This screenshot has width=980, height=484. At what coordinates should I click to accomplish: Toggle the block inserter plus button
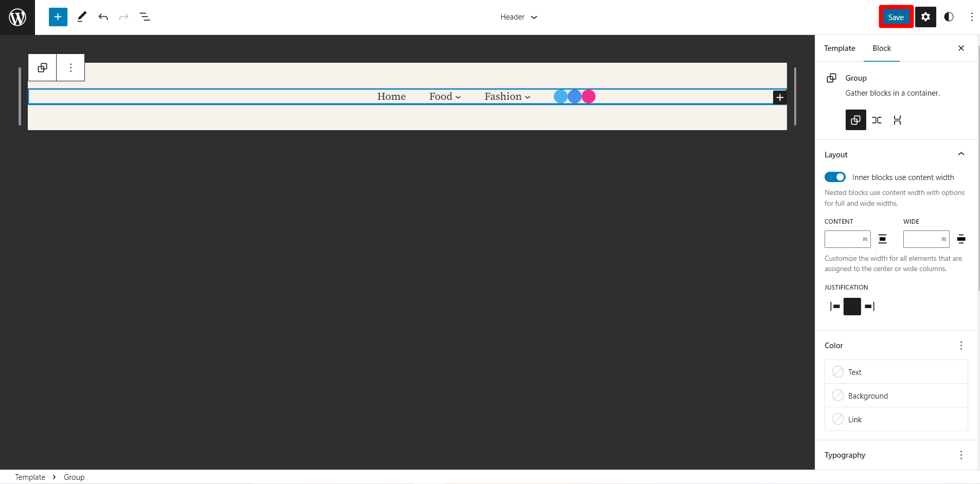(x=58, y=17)
